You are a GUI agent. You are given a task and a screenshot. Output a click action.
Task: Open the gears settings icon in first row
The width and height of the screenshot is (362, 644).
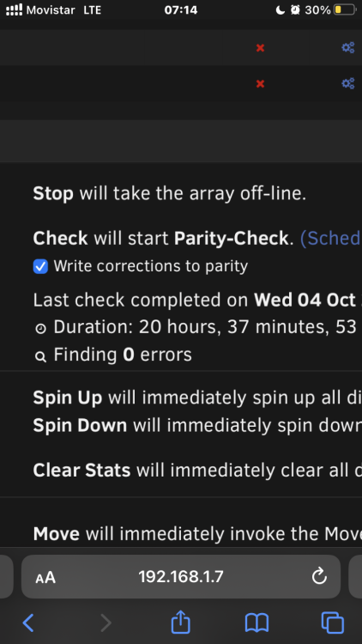(x=348, y=48)
